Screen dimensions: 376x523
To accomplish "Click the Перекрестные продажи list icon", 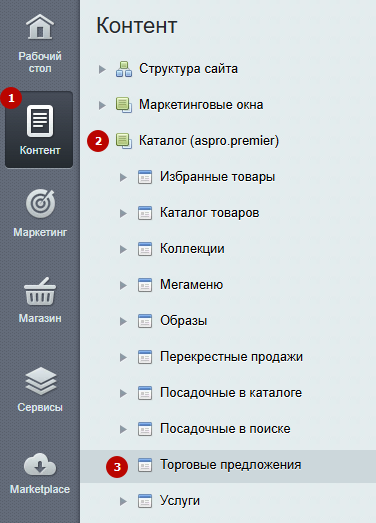I will tap(145, 357).
